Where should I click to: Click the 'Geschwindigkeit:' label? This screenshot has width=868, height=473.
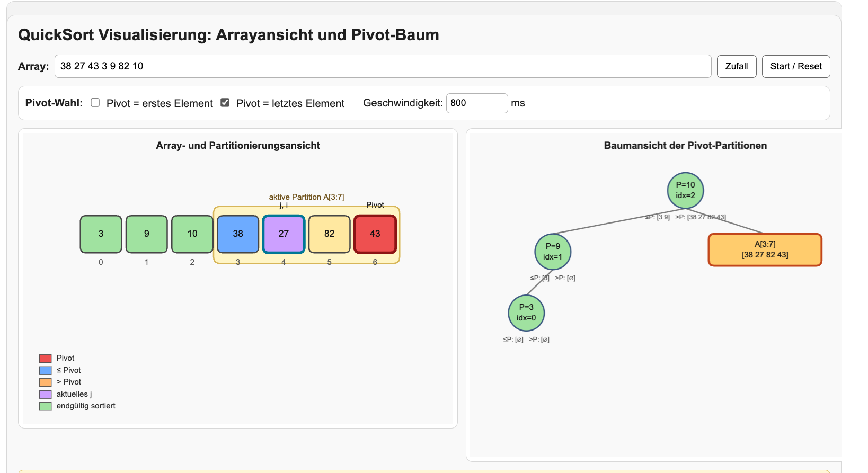(x=403, y=103)
